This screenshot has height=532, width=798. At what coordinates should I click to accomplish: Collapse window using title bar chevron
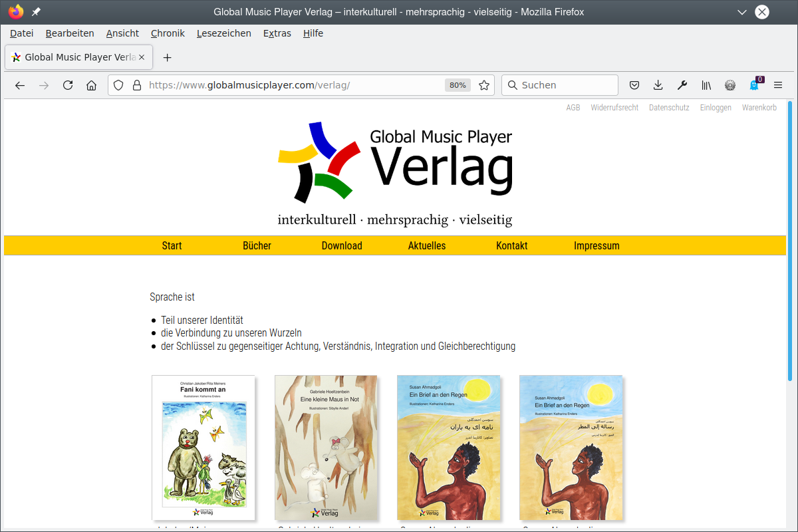(743, 12)
